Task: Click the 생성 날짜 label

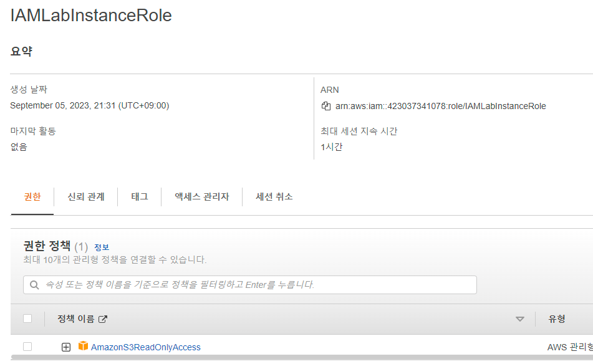Action: [x=29, y=90]
